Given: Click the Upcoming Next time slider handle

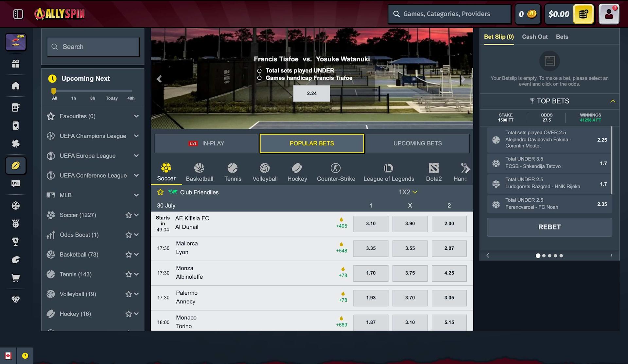Looking at the screenshot, I should pyautogui.click(x=54, y=91).
